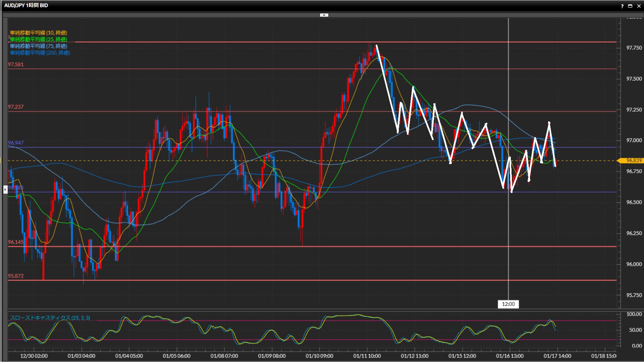Viewport: 644px width, 362px height.
Task: Expand the hidden toolbar with top arrow
Action: tap(324, 15)
